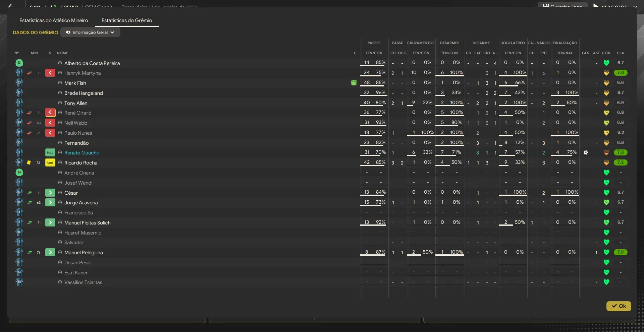This screenshot has height=332, width=644.
Task: Select player name Josef Wendl
Action: click(x=78, y=183)
